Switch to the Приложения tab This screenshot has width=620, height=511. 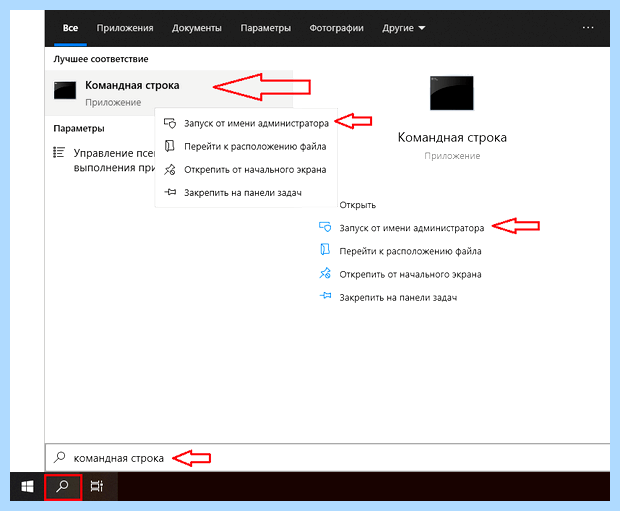pos(125,28)
